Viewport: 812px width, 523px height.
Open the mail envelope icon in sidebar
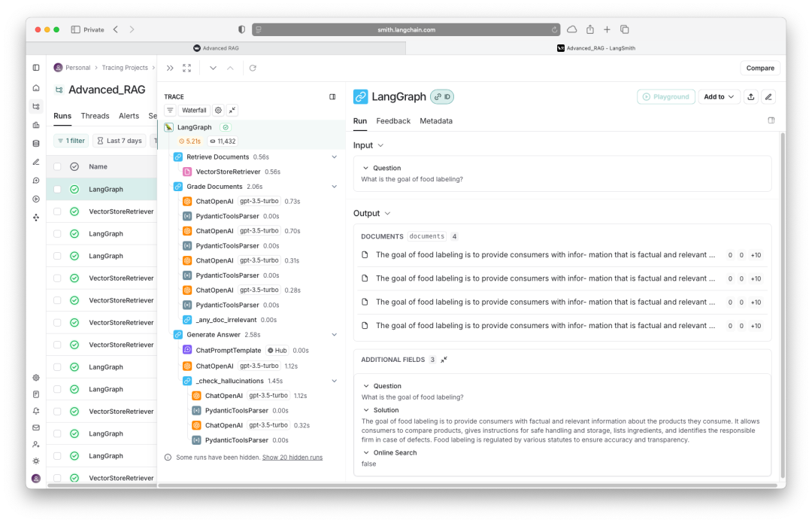click(x=36, y=427)
